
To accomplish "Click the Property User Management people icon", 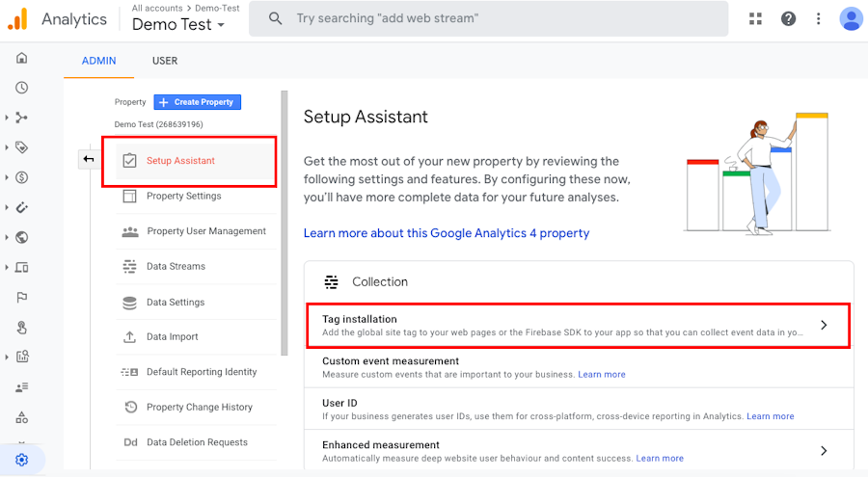I will (130, 231).
